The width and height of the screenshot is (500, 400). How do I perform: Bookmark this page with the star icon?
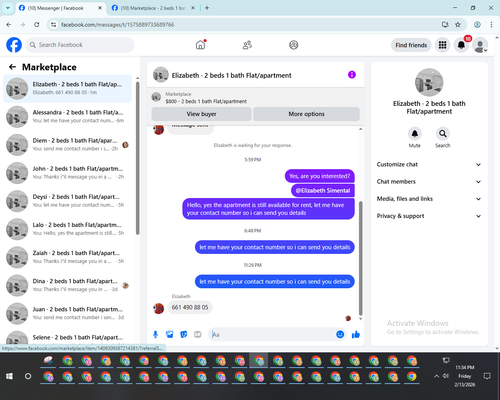click(458, 24)
